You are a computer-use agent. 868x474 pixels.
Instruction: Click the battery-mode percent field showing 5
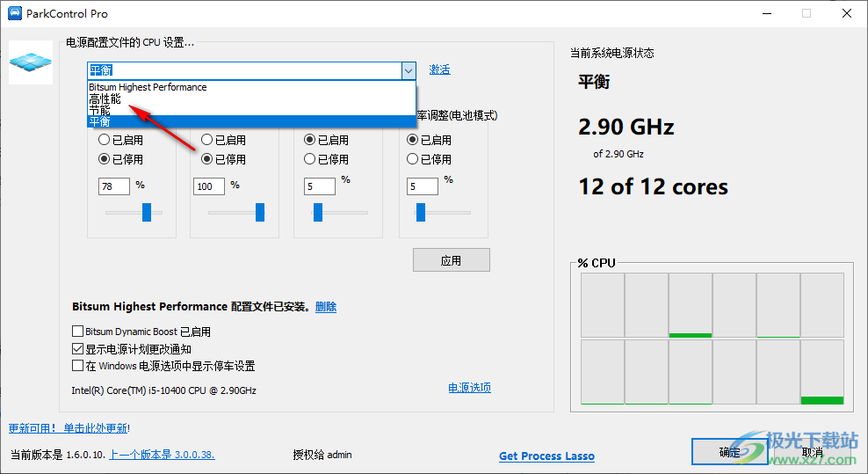click(x=423, y=186)
